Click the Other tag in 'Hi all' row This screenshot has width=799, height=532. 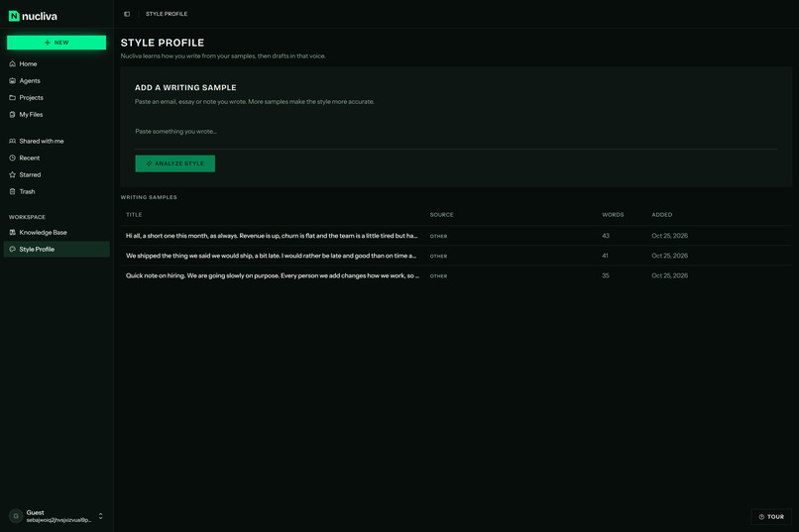438,236
